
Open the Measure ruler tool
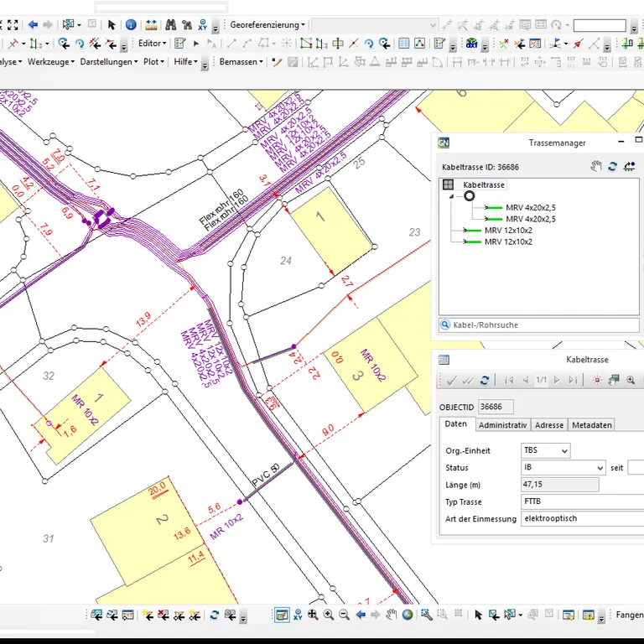[x=151, y=25]
